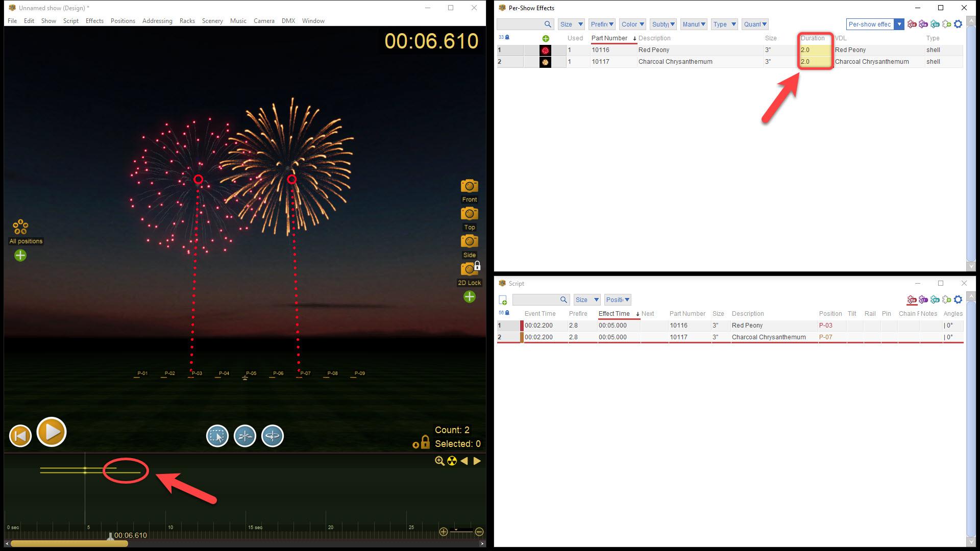Select the Top camera view icon
Screen dimensions: 980x551
[469, 214]
